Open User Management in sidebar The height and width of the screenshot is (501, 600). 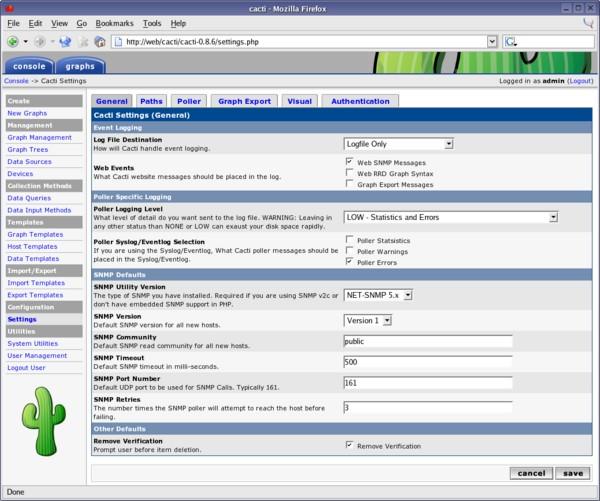[37, 356]
